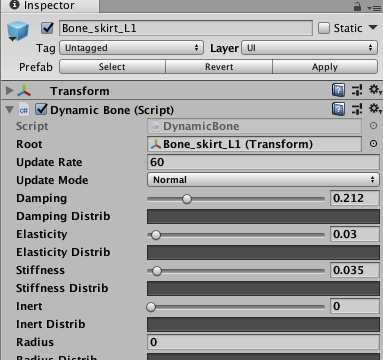Click the DynamicBone script object field

pyautogui.click(x=254, y=126)
